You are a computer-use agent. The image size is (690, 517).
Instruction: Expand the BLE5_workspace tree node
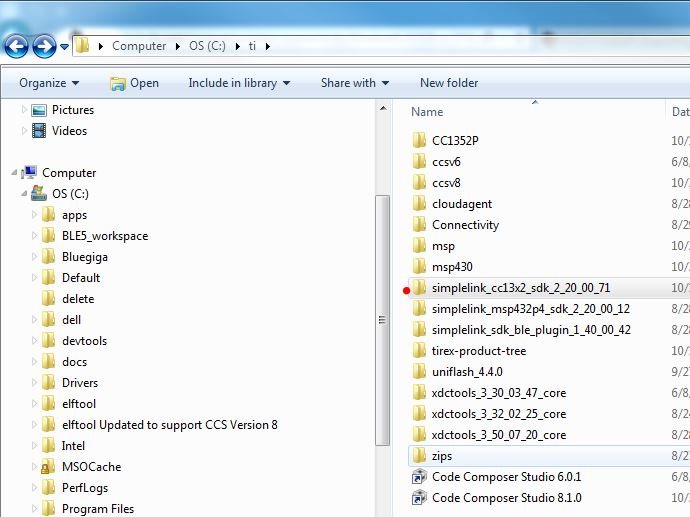pyautogui.click(x=34, y=236)
